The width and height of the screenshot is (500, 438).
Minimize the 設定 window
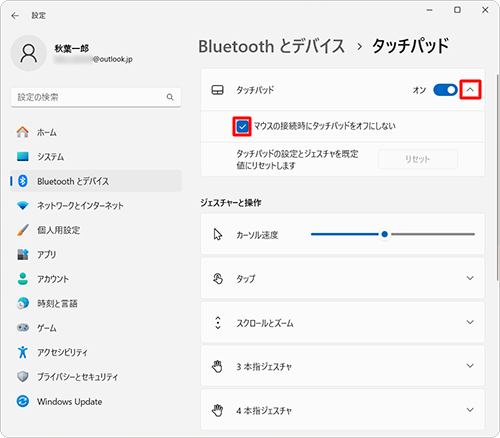pyautogui.click(x=430, y=10)
